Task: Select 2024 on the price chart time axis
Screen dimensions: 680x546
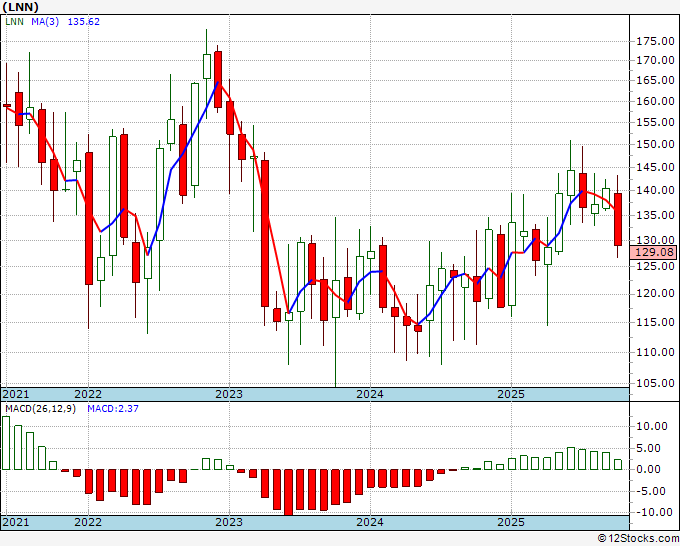Action: [370, 394]
